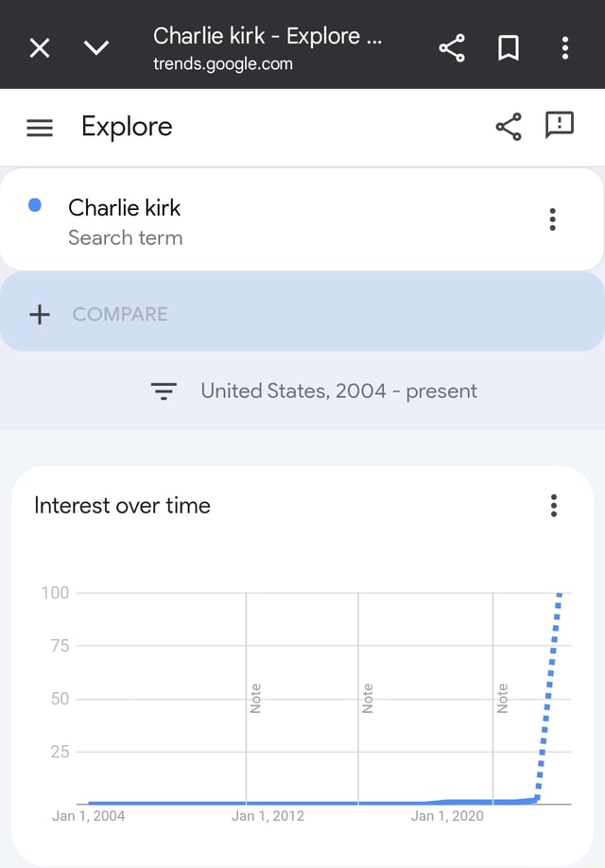Open the three-dot menu for Charlie kirk
This screenshot has width=605, height=868.
coord(552,218)
